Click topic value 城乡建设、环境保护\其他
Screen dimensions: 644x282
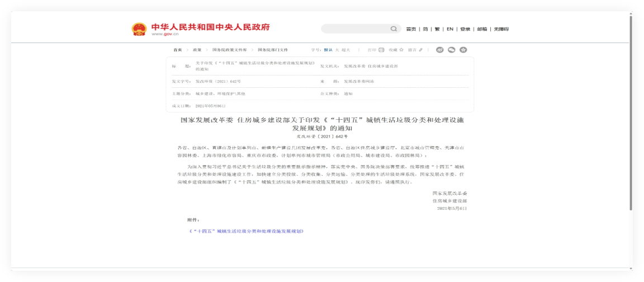click(x=221, y=94)
